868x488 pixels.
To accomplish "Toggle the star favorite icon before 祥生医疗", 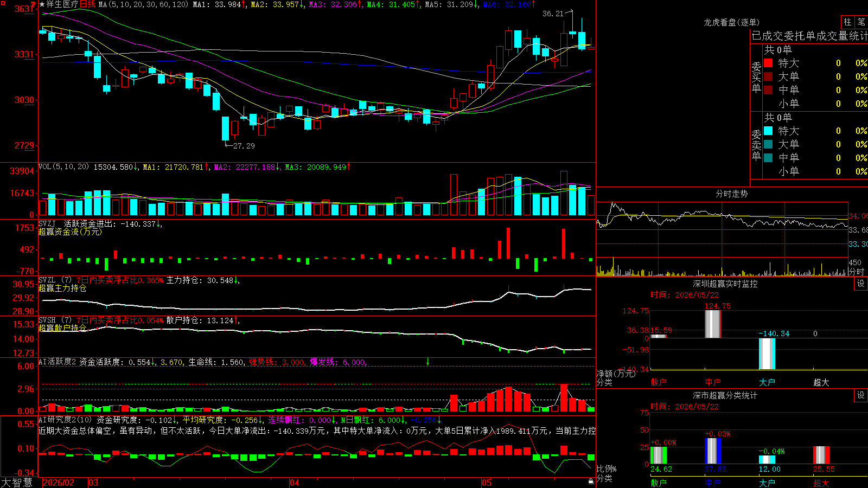I will 42,4.
